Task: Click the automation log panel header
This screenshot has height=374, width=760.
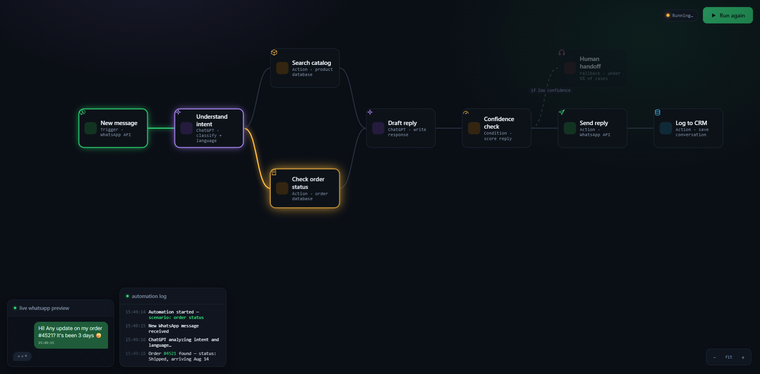Action: (173, 296)
